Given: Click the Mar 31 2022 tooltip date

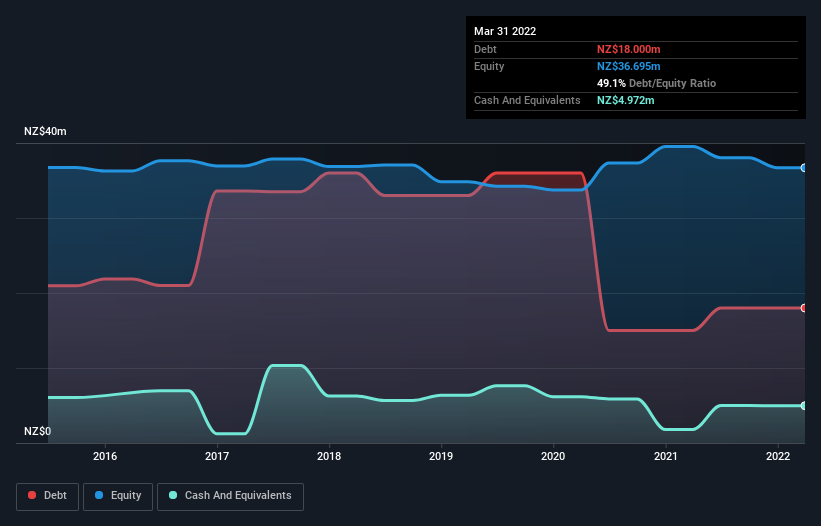Looking at the screenshot, I should pos(505,31).
